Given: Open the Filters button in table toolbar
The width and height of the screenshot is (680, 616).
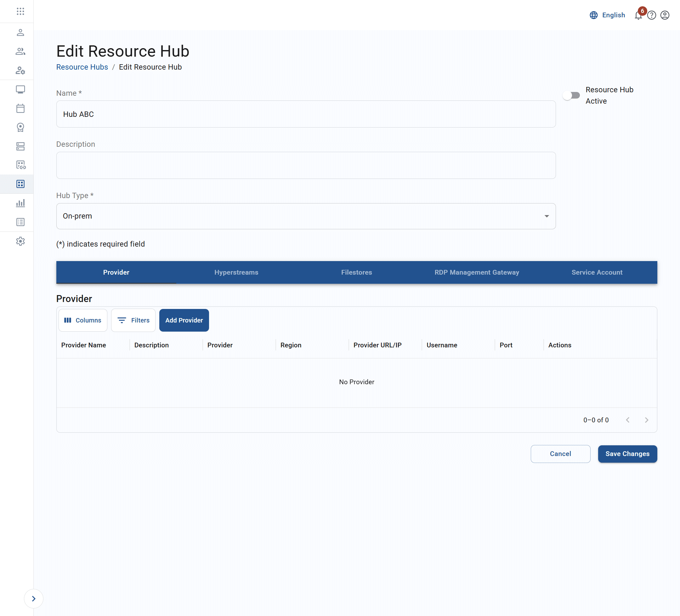Looking at the screenshot, I should (133, 320).
